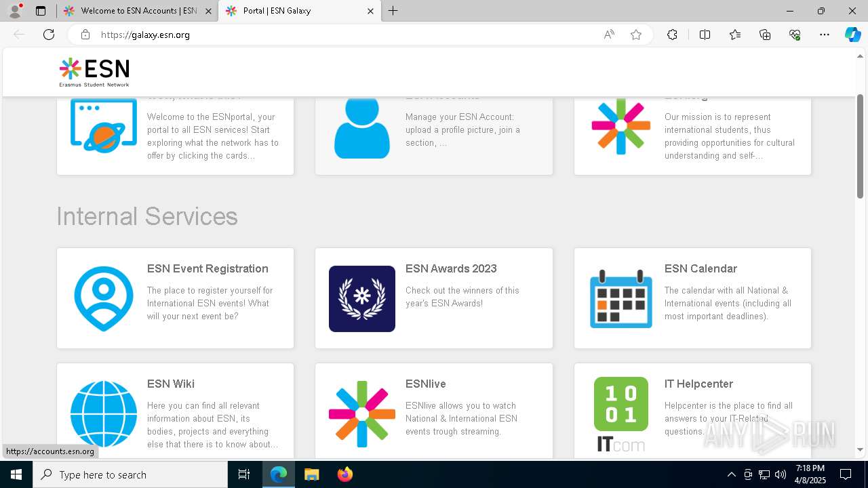The image size is (868, 488).
Task: Click the volume speaker tray icon
Action: point(781,474)
